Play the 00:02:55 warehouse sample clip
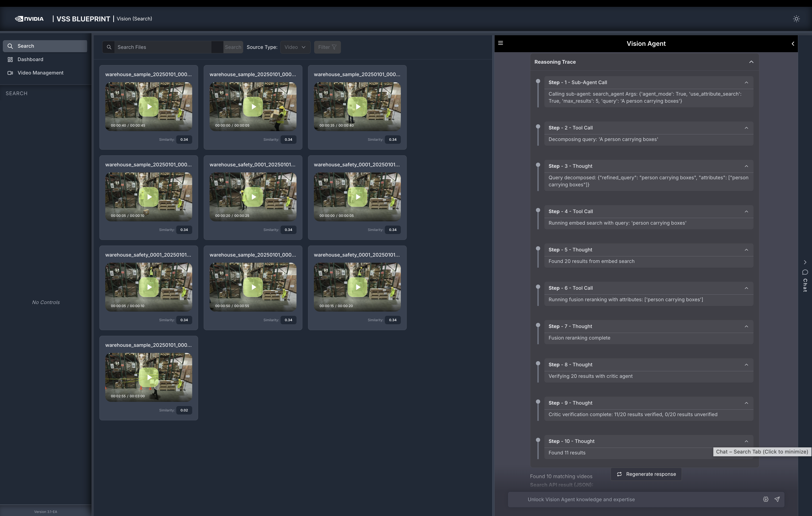Viewport: 812px width, 516px height. (x=149, y=377)
